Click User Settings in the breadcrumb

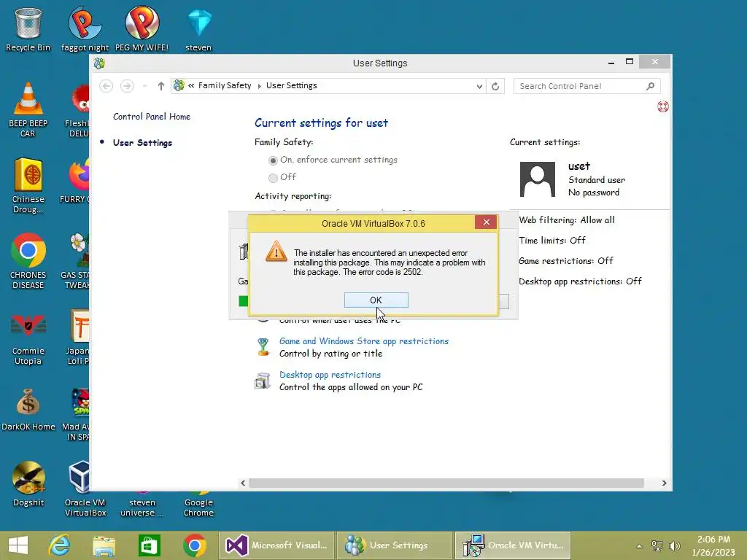(x=292, y=86)
